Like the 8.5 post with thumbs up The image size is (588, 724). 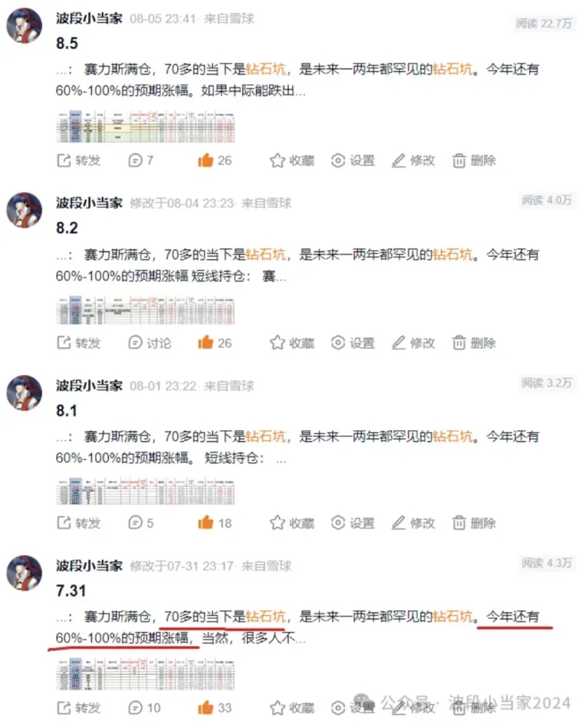[215, 160]
